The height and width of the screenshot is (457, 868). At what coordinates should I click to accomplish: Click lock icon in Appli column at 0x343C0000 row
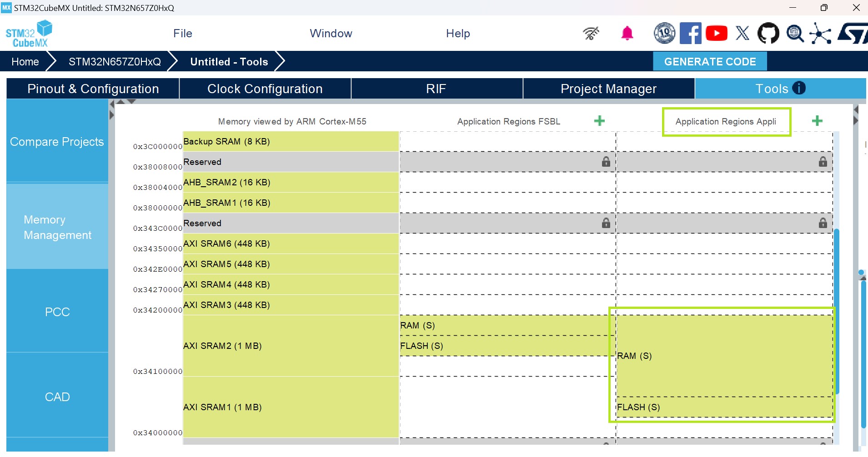(823, 223)
